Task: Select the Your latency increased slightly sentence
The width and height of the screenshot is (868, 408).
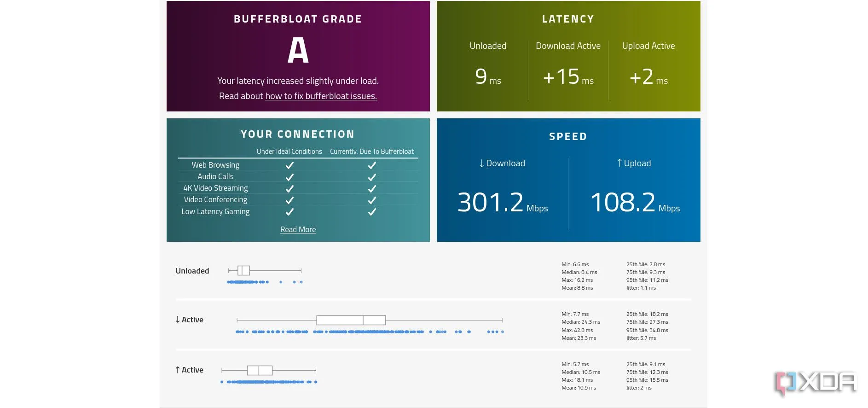Action: tap(298, 81)
